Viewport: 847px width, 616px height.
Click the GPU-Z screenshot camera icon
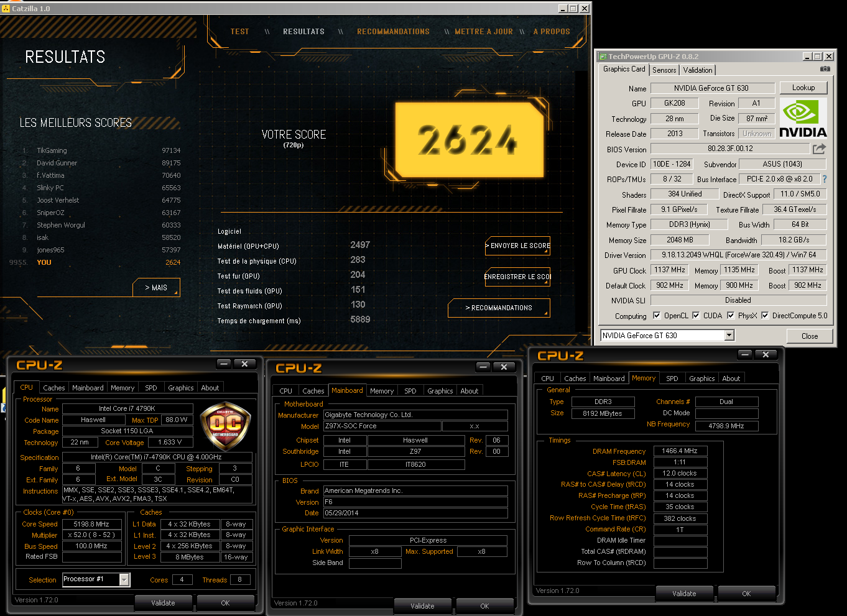click(825, 69)
